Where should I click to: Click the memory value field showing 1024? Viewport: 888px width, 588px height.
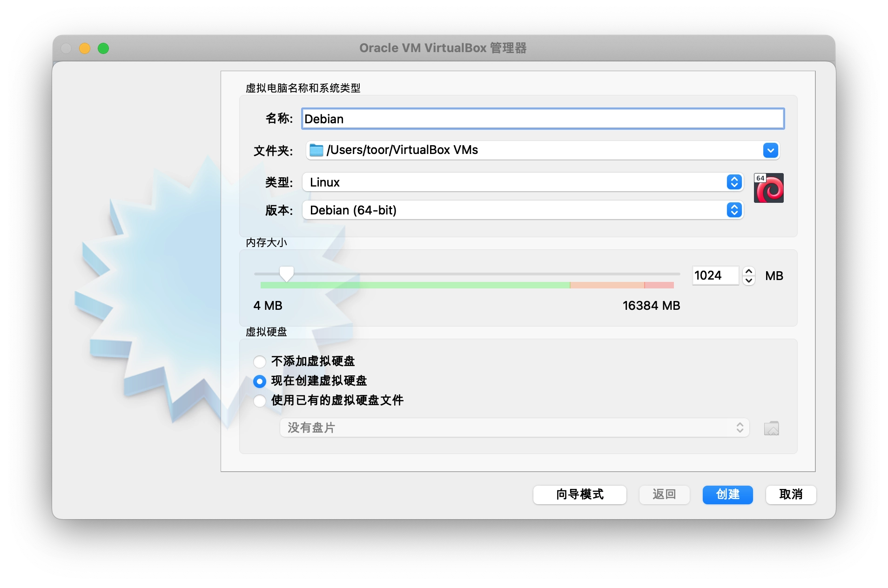coord(715,275)
